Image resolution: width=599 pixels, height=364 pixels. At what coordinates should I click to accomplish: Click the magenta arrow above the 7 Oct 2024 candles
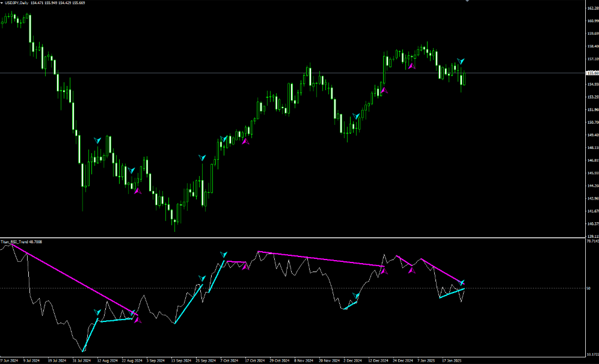245,142
